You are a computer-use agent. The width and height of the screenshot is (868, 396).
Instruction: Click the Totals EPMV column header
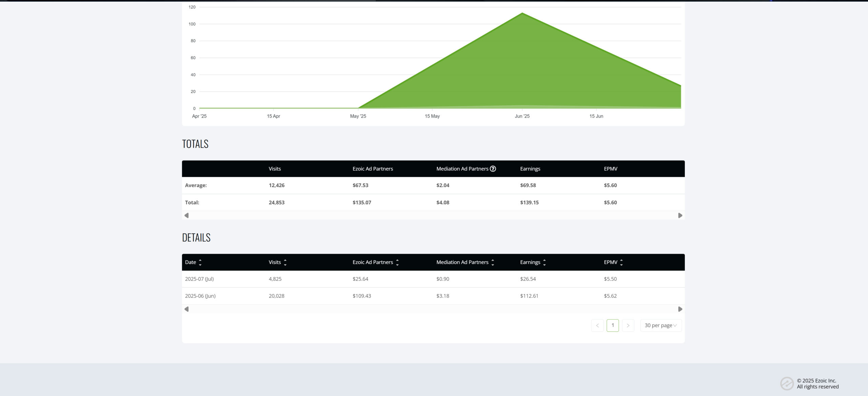tap(611, 169)
